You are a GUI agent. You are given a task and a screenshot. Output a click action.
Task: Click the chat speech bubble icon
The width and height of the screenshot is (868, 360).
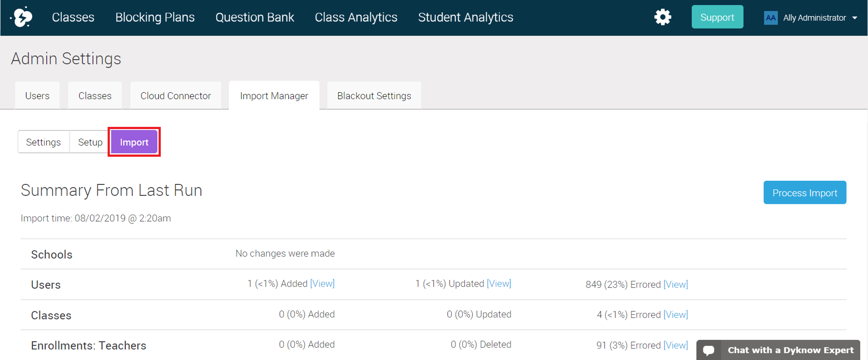709,350
